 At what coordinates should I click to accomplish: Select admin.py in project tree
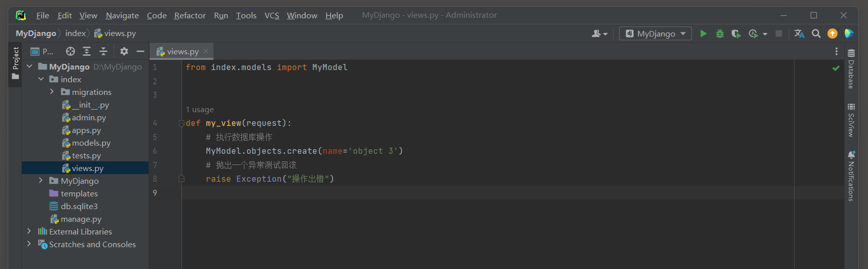85,117
